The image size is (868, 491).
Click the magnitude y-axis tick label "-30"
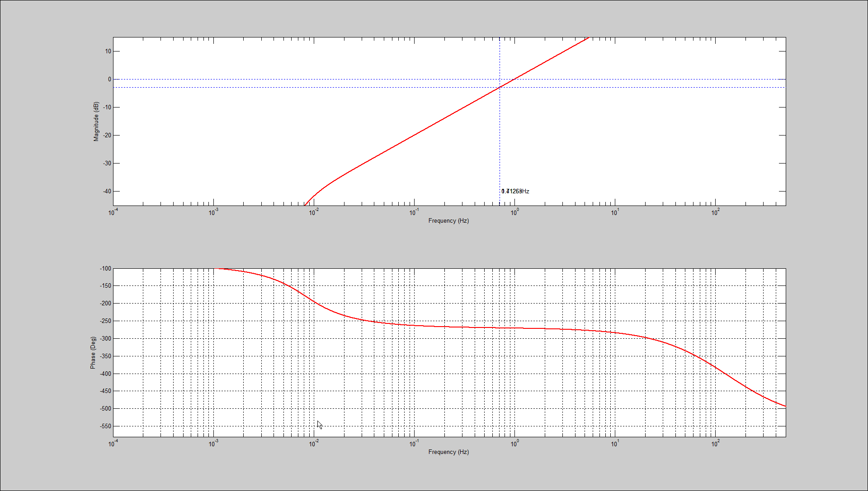click(x=107, y=164)
